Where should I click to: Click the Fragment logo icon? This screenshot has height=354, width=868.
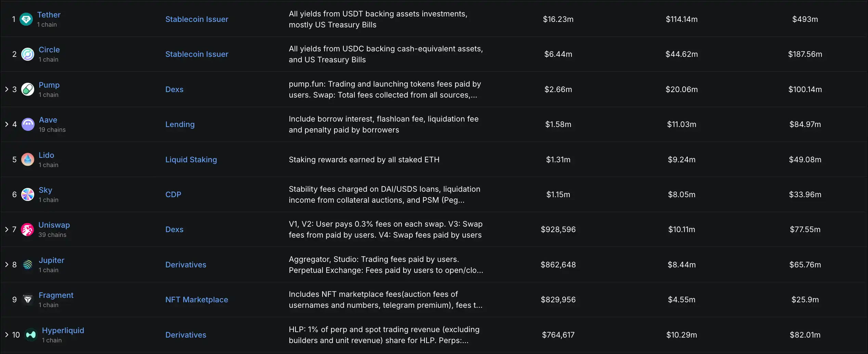coord(28,300)
